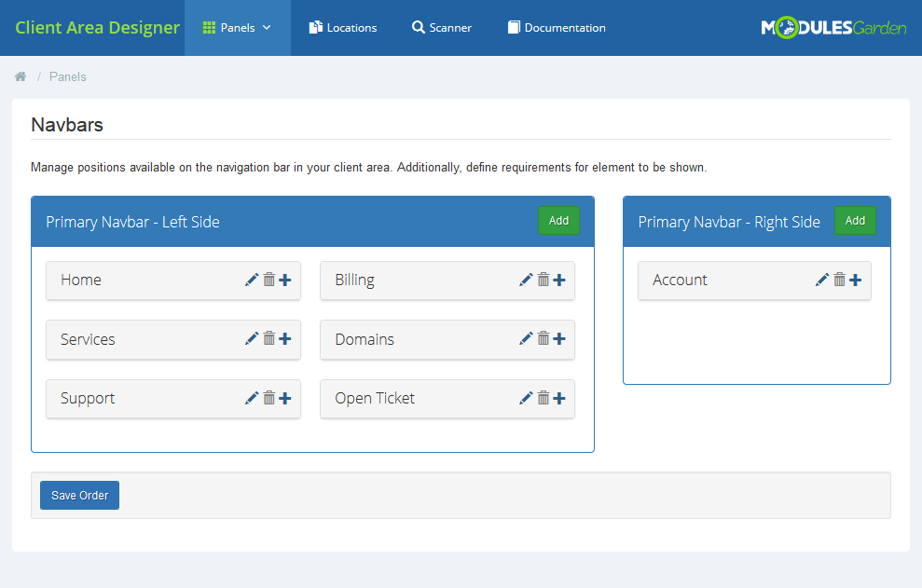Viewport: 922px width, 588px height.
Task: Delete the Billing navbar item via trash icon
Action: (543, 280)
